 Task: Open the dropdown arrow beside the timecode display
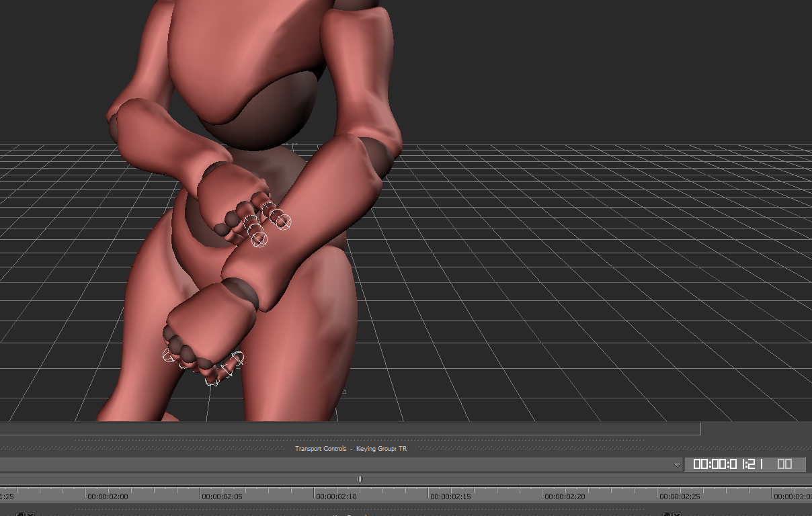pos(677,465)
